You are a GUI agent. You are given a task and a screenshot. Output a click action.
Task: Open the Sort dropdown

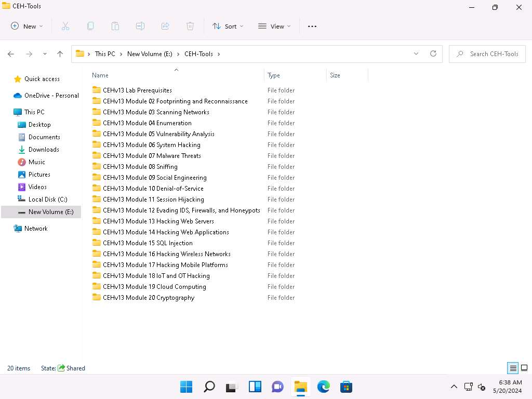point(228,25)
